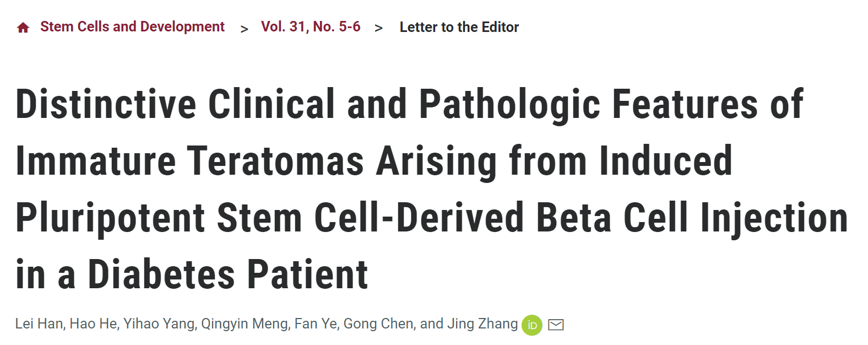
Task: Open Jing Zhang's ORCID iD icon
Action: coord(532,325)
